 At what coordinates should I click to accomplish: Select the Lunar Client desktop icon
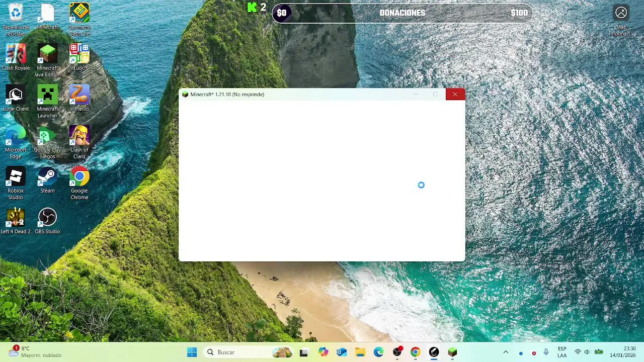click(16, 99)
